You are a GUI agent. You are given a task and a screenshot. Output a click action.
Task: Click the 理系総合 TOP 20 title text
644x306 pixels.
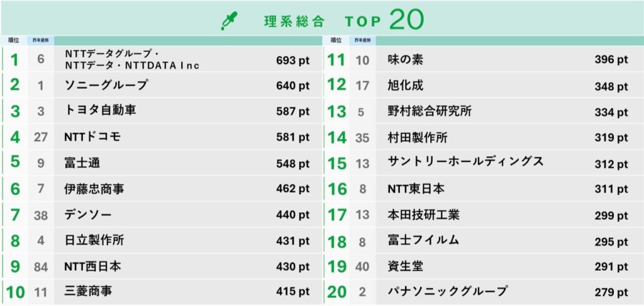[344, 20]
